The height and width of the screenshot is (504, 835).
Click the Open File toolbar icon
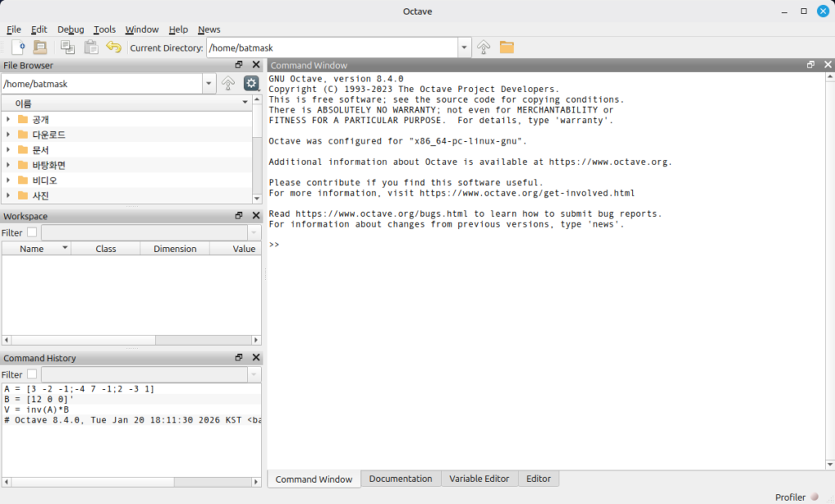[40, 47]
